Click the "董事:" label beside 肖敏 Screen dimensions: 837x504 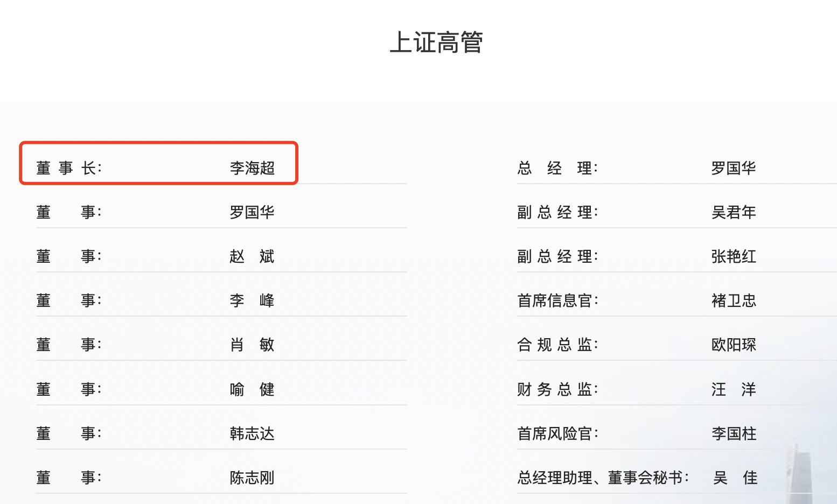(69, 345)
